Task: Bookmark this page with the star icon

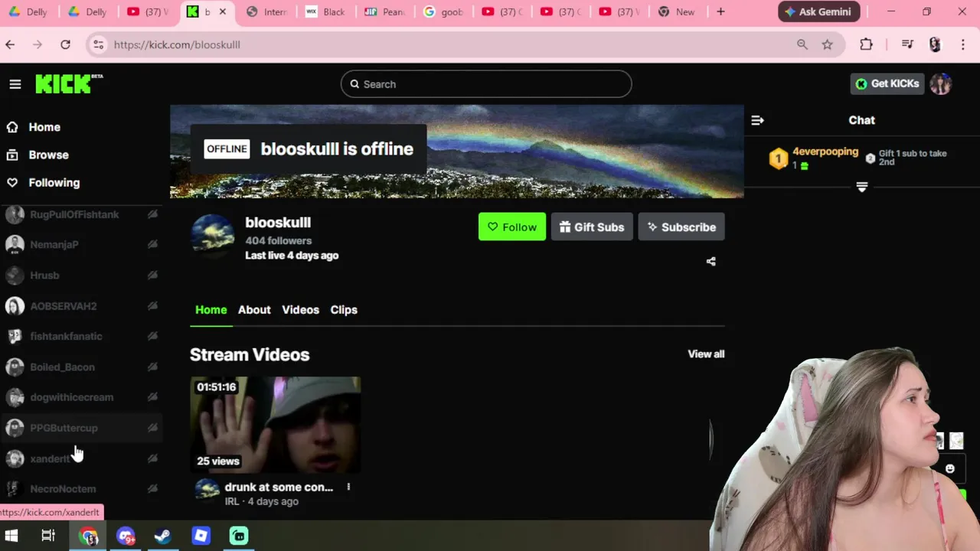Action: point(827,44)
